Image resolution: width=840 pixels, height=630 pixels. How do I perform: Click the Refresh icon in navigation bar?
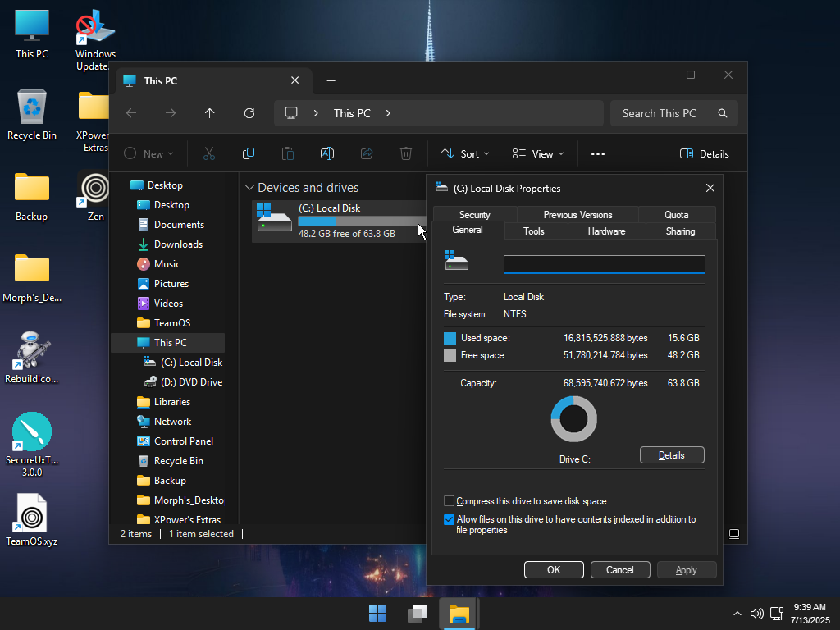click(x=249, y=113)
